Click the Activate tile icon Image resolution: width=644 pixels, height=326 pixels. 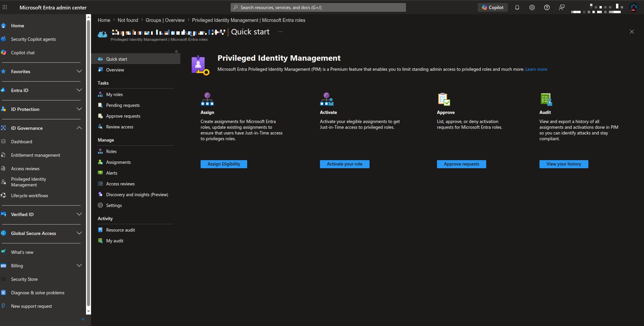coord(327,99)
